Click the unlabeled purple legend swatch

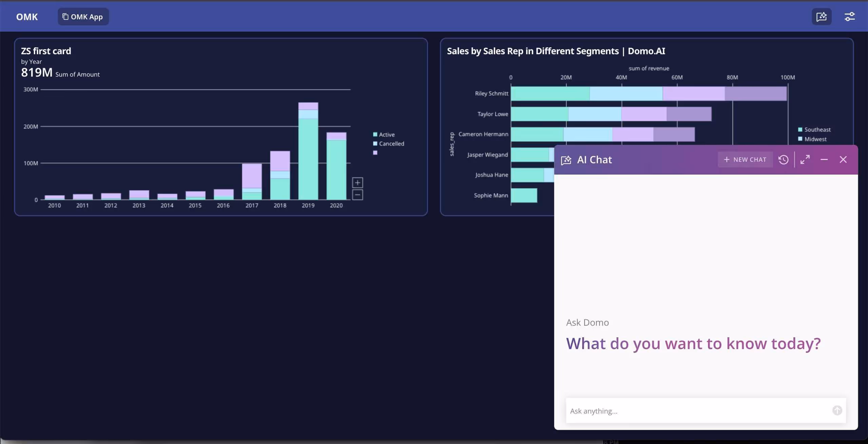pyautogui.click(x=375, y=153)
